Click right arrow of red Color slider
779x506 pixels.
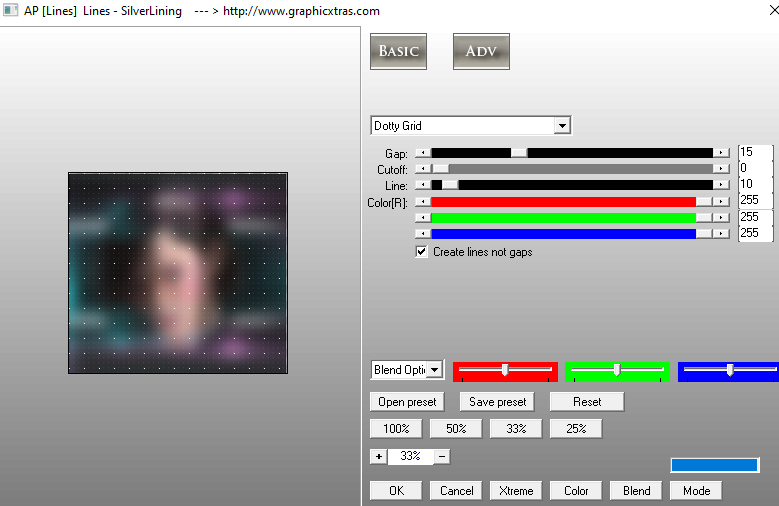click(x=721, y=202)
